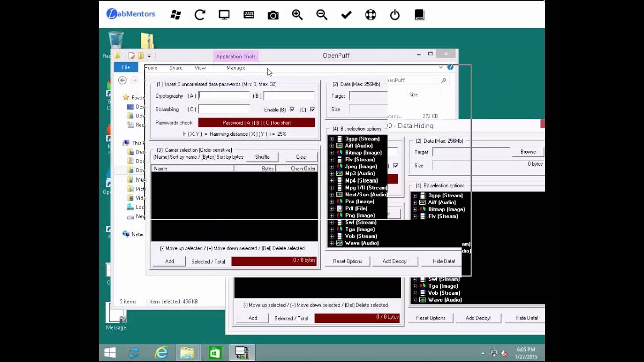Select the Application Tools tab header

click(x=236, y=56)
